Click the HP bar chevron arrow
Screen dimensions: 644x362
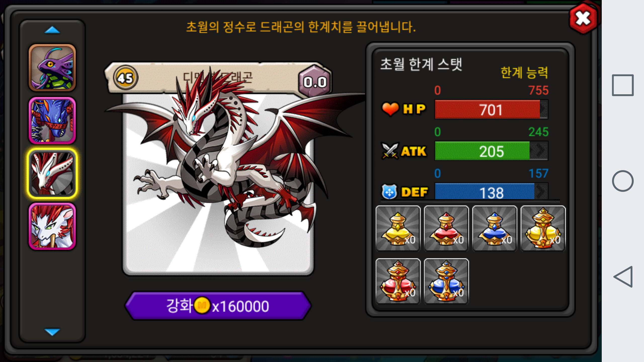(x=544, y=109)
